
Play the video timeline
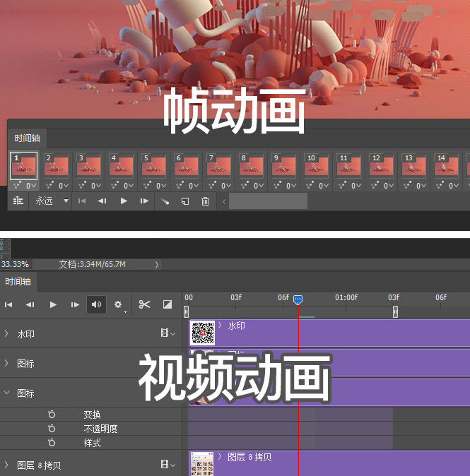coord(53,304)
